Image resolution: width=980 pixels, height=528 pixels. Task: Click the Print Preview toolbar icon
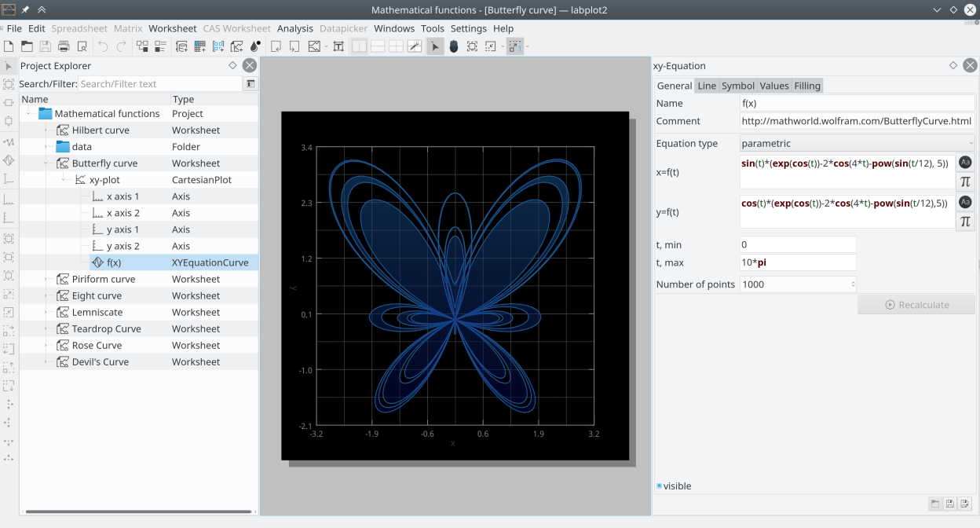pyautogui.click(x=82, y=46)
